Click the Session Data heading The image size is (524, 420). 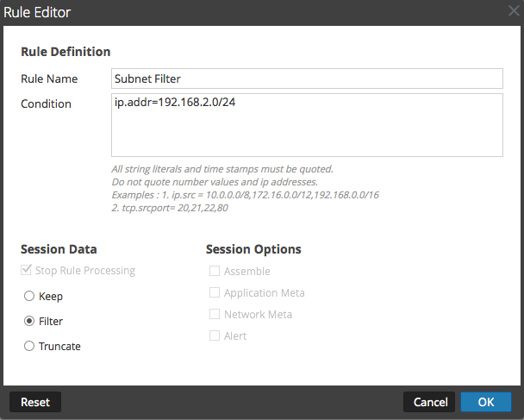point(59,249)
